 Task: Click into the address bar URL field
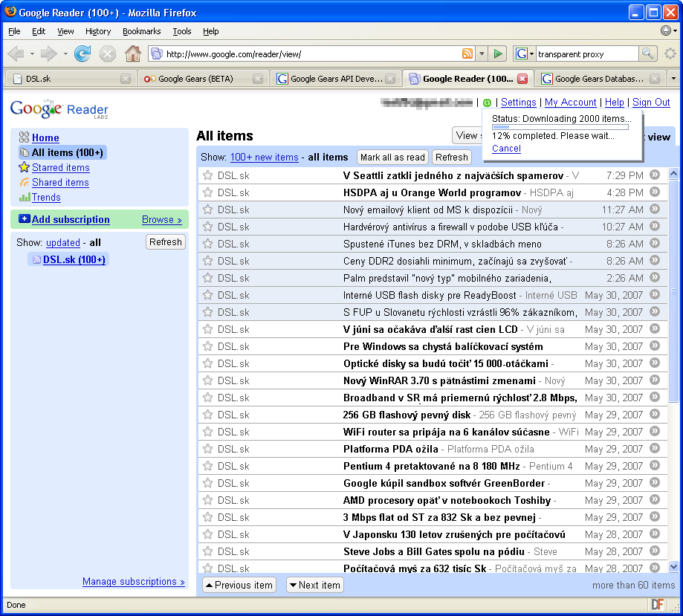tap(312, 54)
